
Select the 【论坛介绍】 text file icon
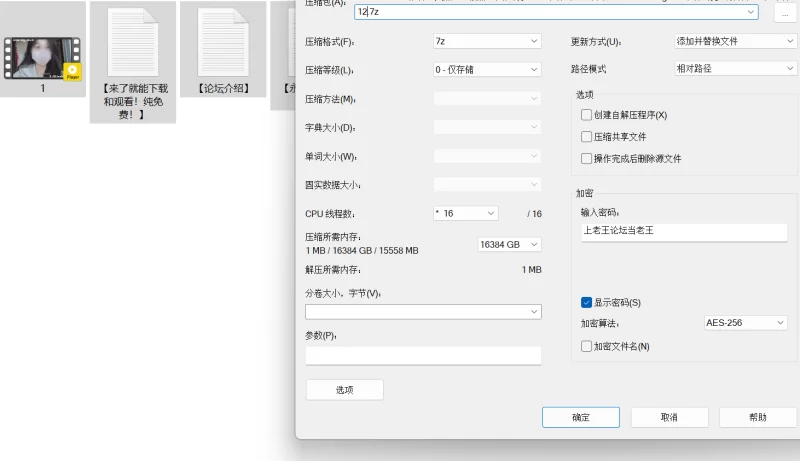(x=223, y=42)
